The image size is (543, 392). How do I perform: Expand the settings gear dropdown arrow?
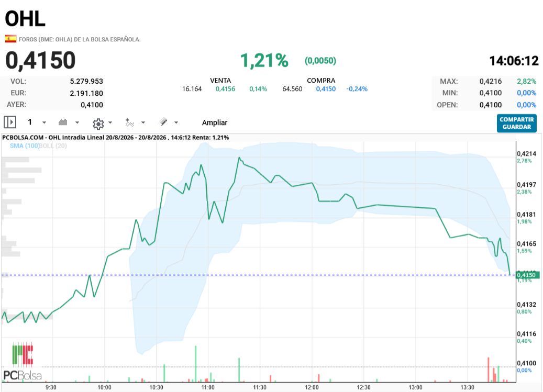click(110, 122)
